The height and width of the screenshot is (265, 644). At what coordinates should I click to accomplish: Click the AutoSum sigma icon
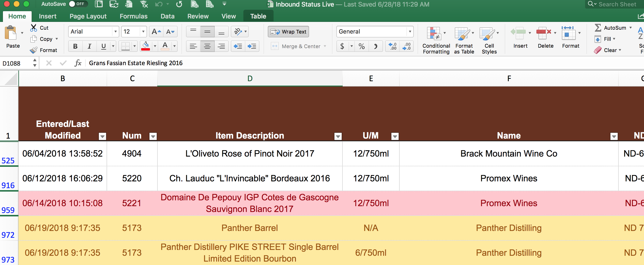click(x=598, y=28)
